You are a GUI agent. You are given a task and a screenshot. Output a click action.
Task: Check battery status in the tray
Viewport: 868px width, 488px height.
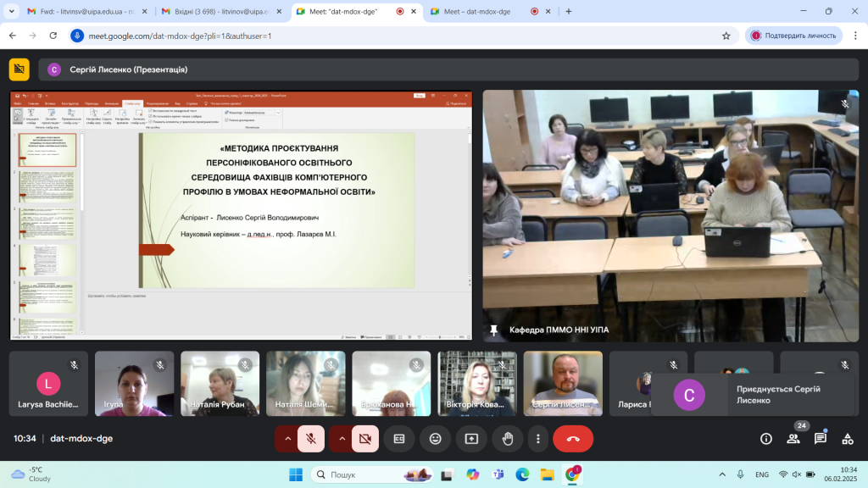(x=810, y=474)
